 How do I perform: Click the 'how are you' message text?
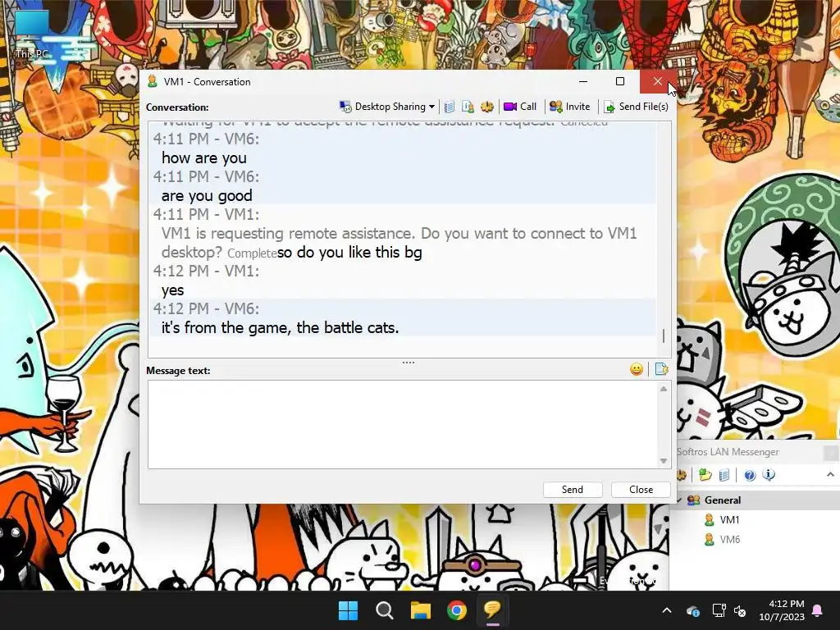(204, 158)
